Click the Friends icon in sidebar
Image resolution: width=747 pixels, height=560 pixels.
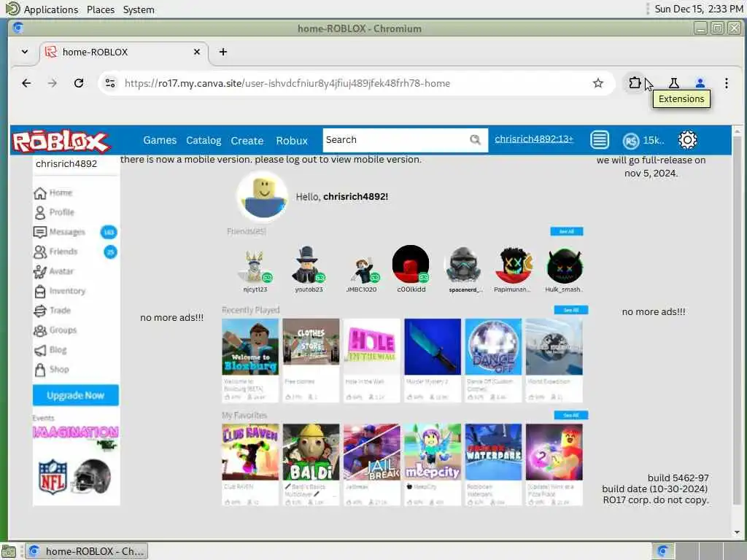(x=40, y=252)
